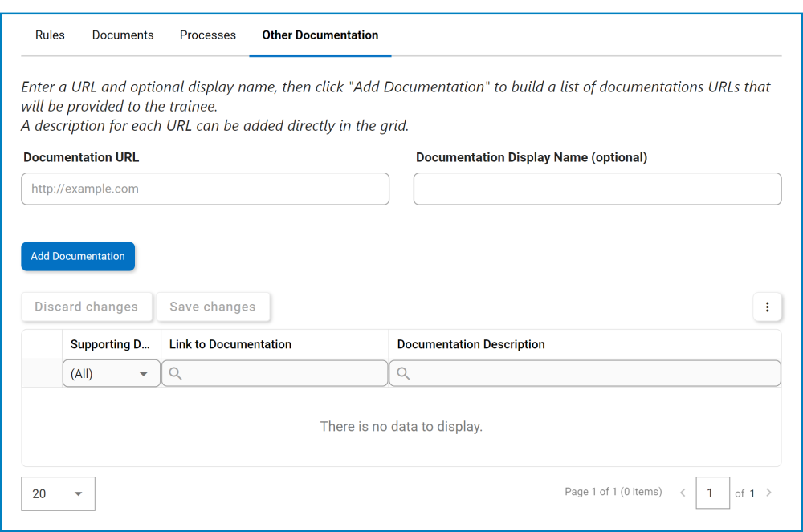Viewport: 803px width, 532px height.
Task: Click the Save changes button
Action: pyautogui.click(x=213, y=307)
